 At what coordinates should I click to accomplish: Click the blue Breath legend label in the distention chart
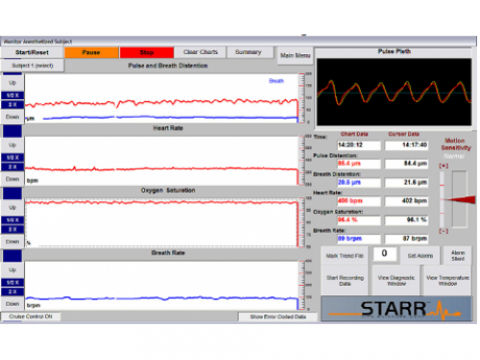(276, 81)
